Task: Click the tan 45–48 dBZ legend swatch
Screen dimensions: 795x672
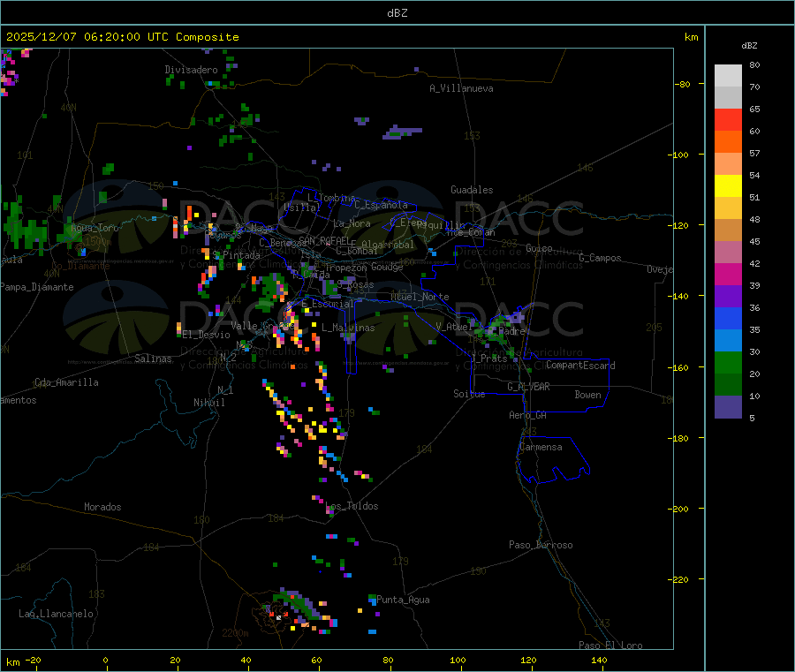Action: (x=728, y=230)
